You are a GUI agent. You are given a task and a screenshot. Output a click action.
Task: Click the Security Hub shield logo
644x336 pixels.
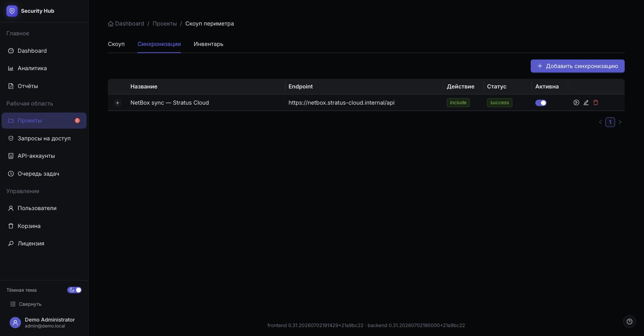tap(12, 11)
